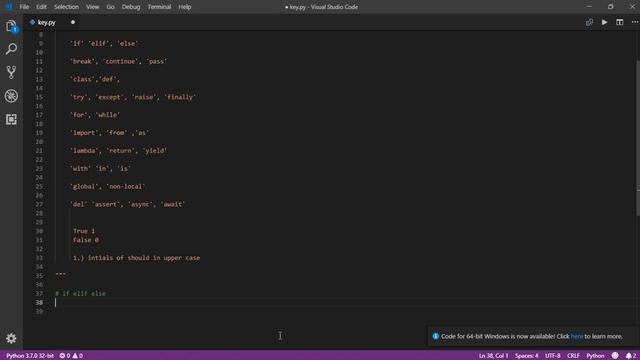This screenshot has width=640, height=360.
Task: Click the 'try' text on line 15
Action: click(x=79, y=97)
